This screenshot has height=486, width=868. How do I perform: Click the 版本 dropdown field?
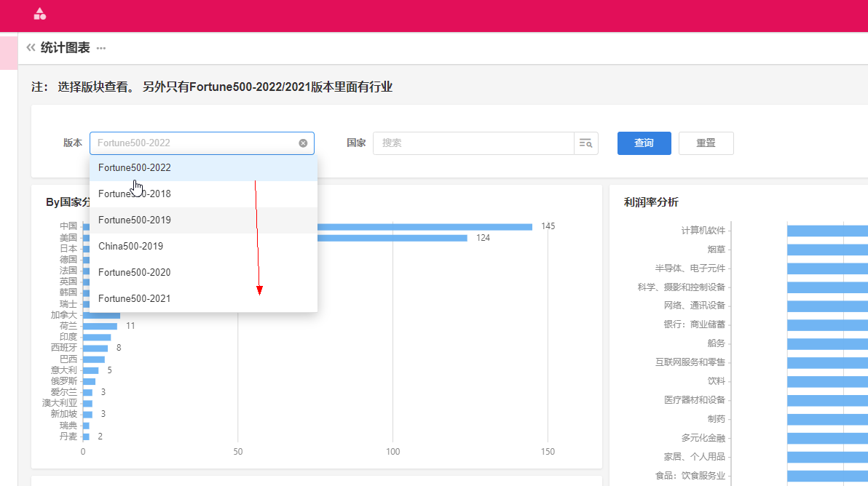tap(193, 143)
